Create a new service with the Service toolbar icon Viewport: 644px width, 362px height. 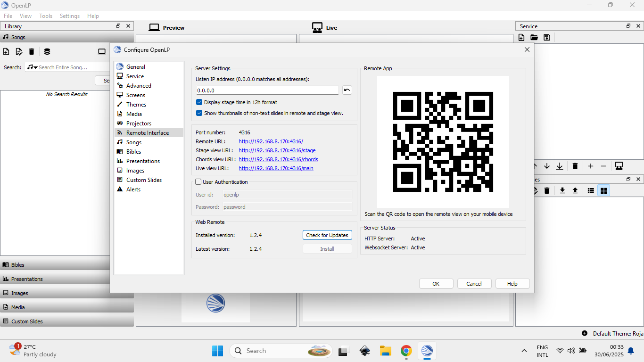pyautogui.click(x=521, y=37)
